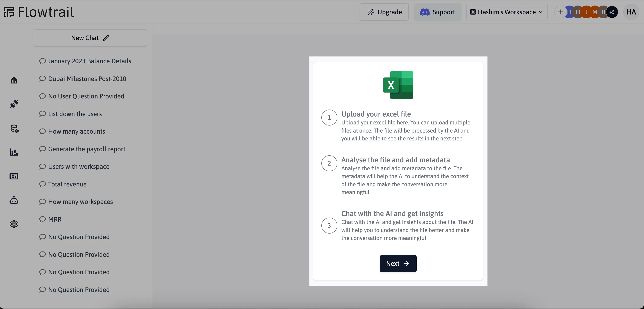The height and width of the screenshot is (309, 644).
Task: Open the January 2023 Balance Details chat
Action: pyautogui.click(x=90, y=61)
